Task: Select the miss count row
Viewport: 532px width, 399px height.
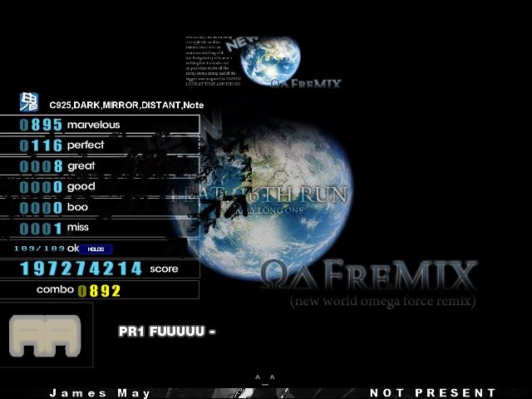Action: 100,228
